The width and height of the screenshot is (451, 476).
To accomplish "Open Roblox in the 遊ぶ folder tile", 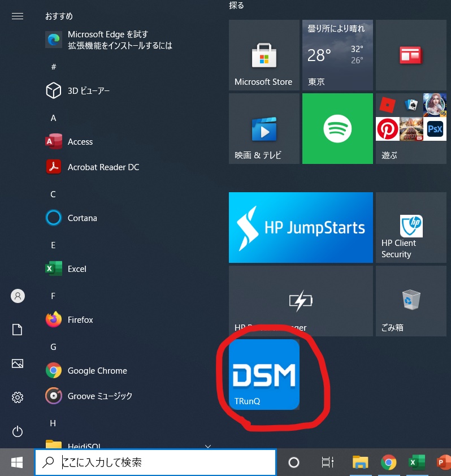I will pos(388,105).
